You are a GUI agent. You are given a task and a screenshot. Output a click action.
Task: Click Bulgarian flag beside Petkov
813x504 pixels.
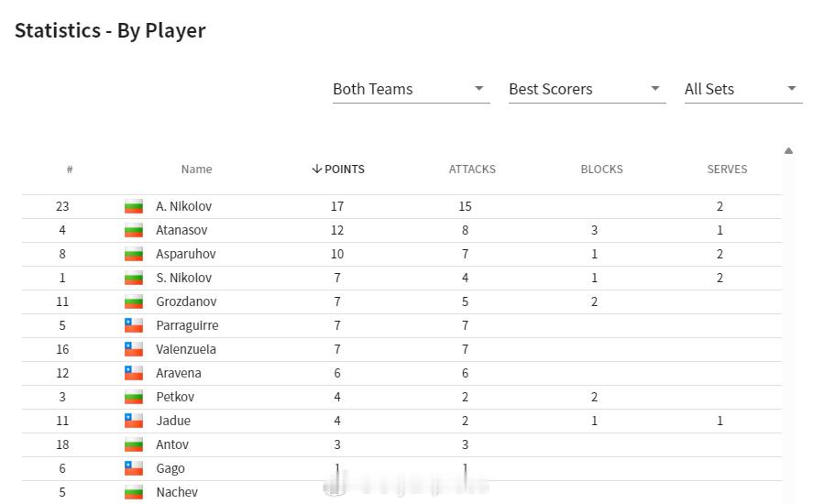click(134, 397)
